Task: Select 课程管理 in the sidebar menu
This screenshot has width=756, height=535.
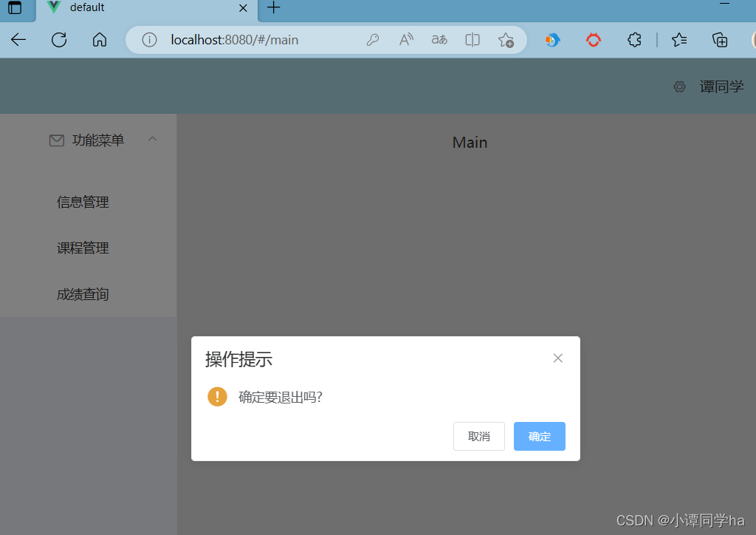Action: click(83, 248)
